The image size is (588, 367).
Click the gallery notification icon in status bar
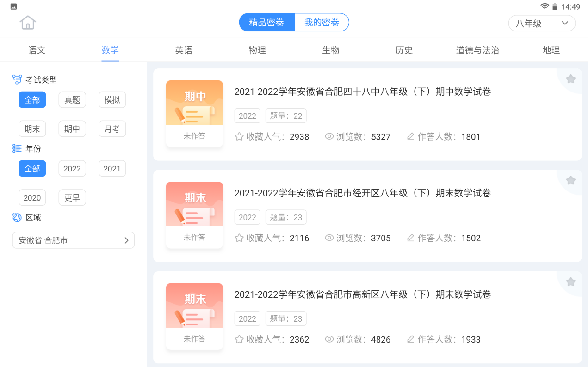pyautogui.click(x=13, y=6)
